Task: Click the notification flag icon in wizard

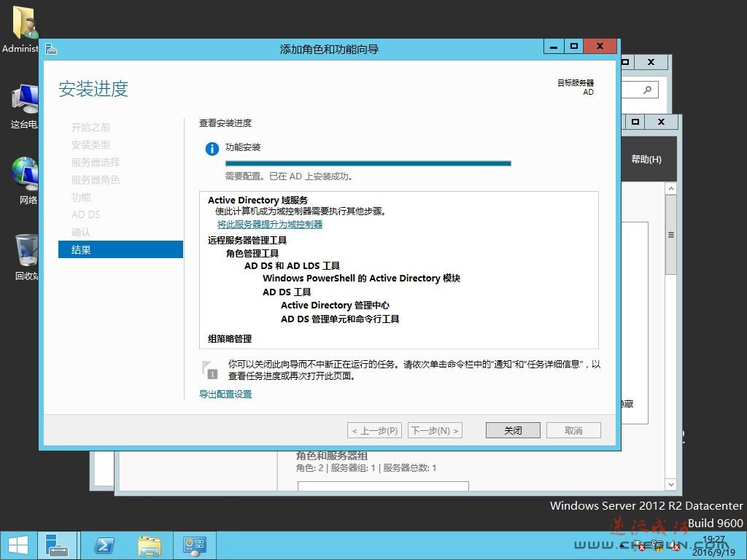Action: (x=209, y=370)
